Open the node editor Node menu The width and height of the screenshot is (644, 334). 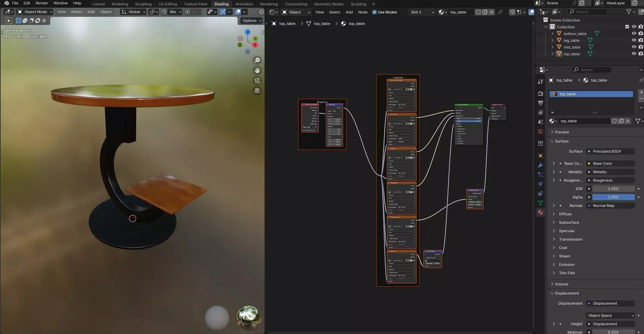tap(363, 12)
